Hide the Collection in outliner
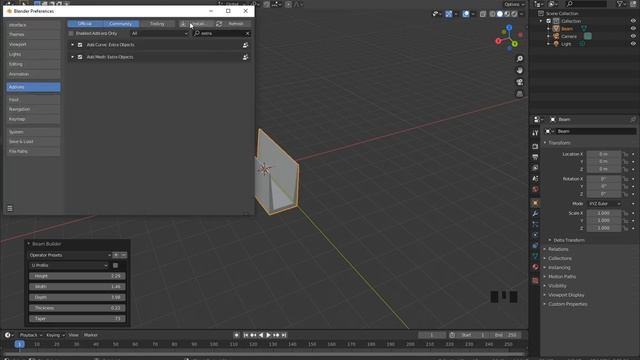 [x=633, y=21]
